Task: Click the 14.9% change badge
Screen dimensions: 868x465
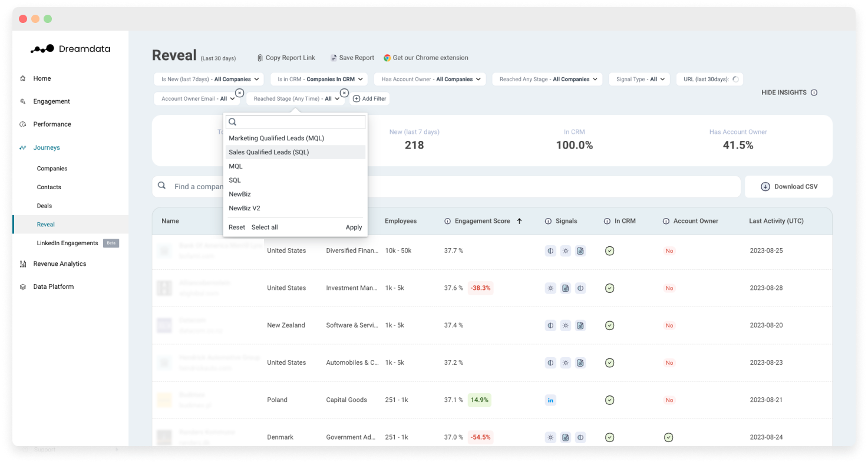Action: [x=480, y=400]
